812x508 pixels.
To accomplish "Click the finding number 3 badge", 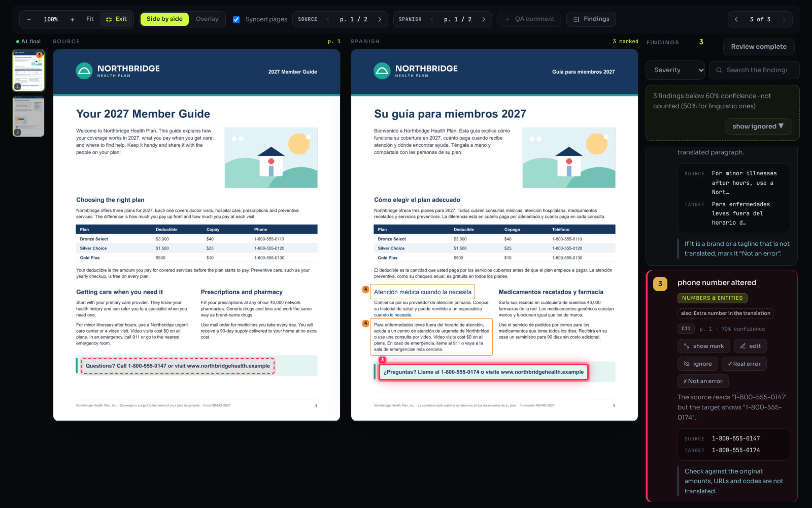I will coord(660,284).
